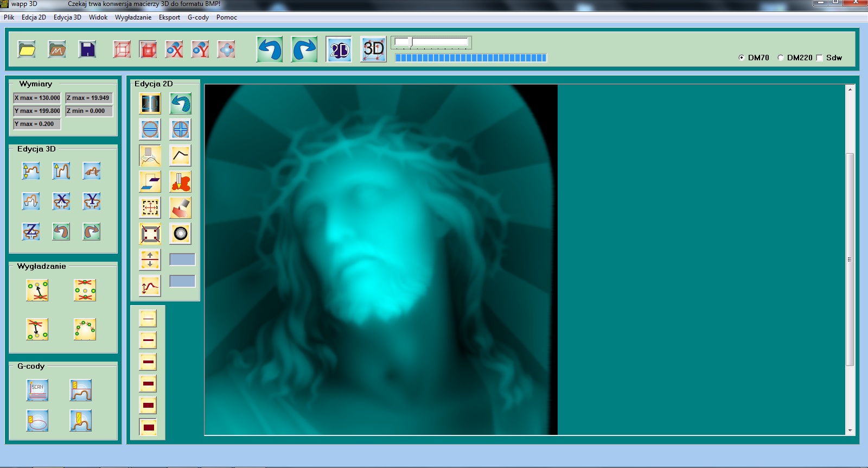
Task: Click the arc of green points smoothing icon
Action: coord(85,329)
